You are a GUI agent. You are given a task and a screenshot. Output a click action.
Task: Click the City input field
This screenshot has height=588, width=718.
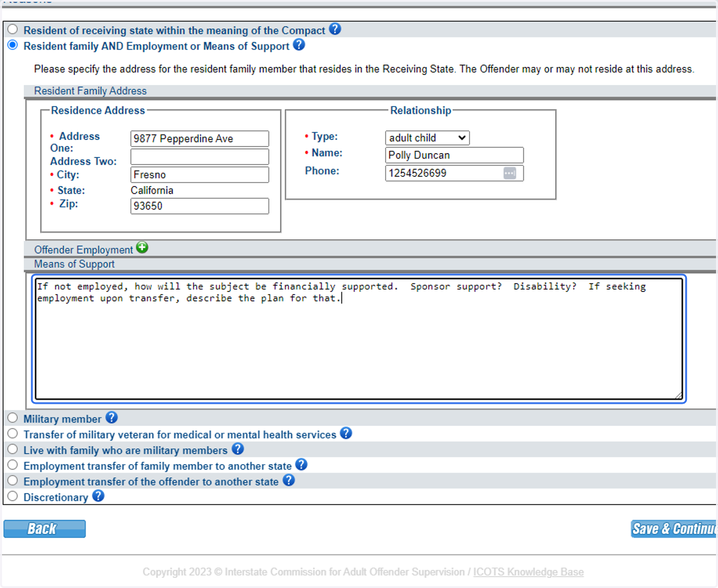(200, 175)
